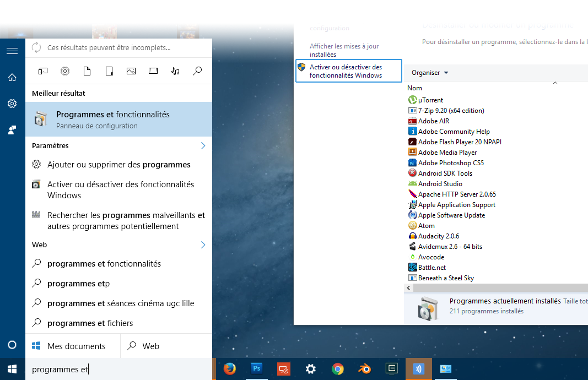This screenshot has width=588, height=380.
Task: Switch to the Mes documents search tab
Action: click(72, 346)
